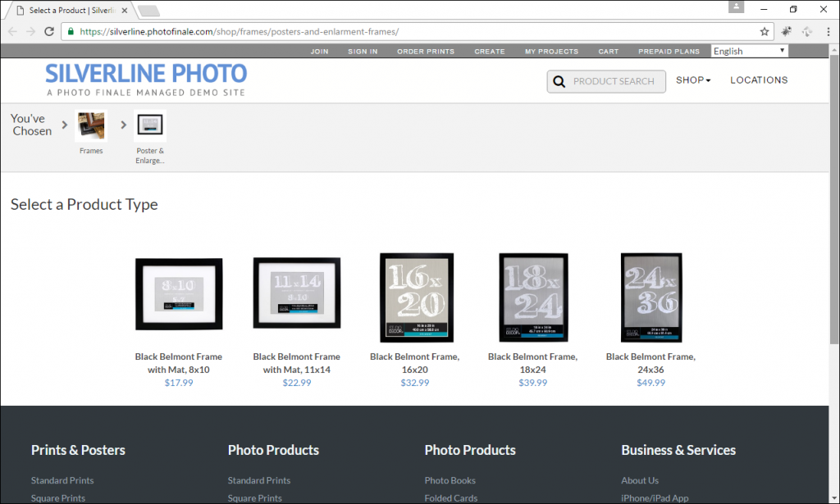840x504 pixels.
Task: Click the scrollbar up arrow
Action: 834,49
